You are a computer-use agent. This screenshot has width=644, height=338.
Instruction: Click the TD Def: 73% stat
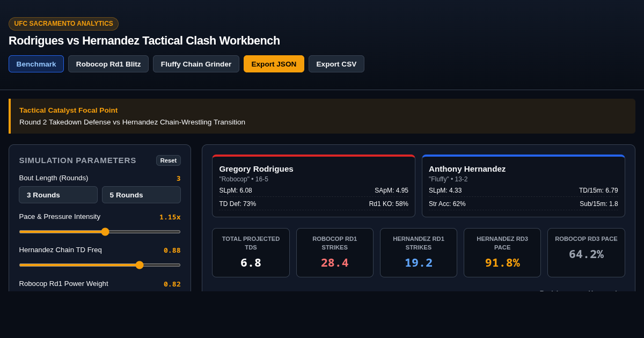pos(237,204)
